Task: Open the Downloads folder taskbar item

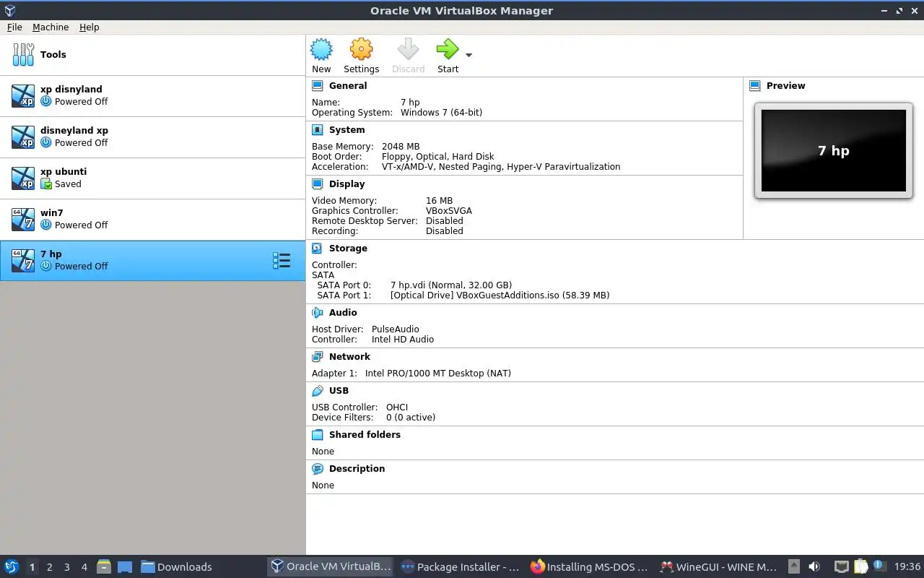Action: 177,567
